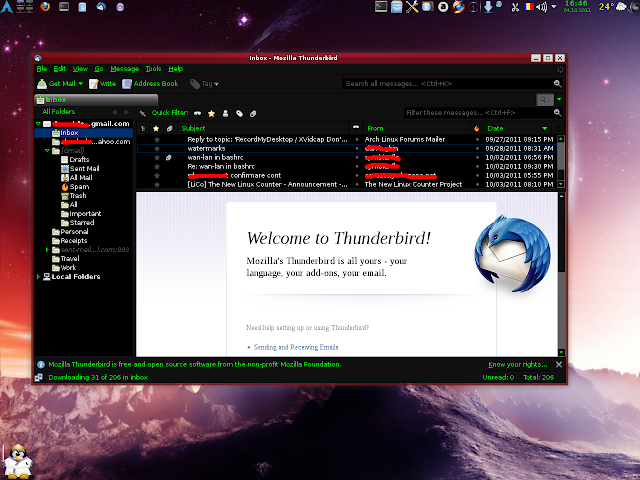Screen dimensions: 640x480
Task: Click the Get Mail toolbar icon
Action: [42, 84]
